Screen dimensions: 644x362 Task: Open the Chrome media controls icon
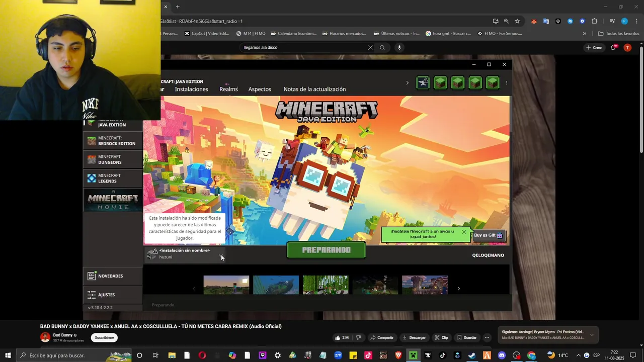point(612,21)
